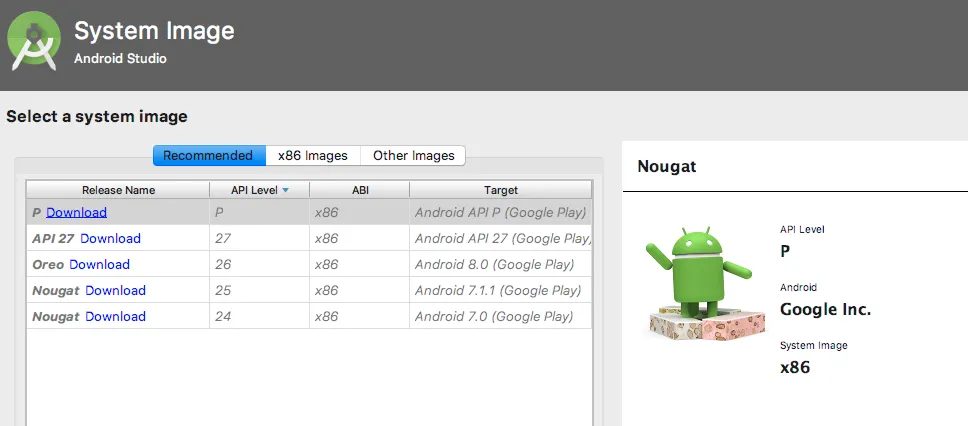This screenshot has height=426, width=968.
Task: Click the x86 ABI cell in Oreo row
Action: pos(360,264)
